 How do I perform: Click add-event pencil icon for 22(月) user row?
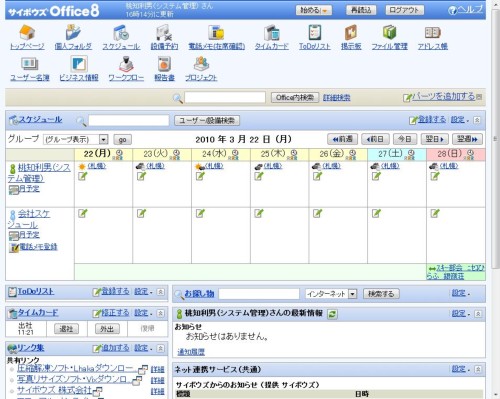pos(82,176)
